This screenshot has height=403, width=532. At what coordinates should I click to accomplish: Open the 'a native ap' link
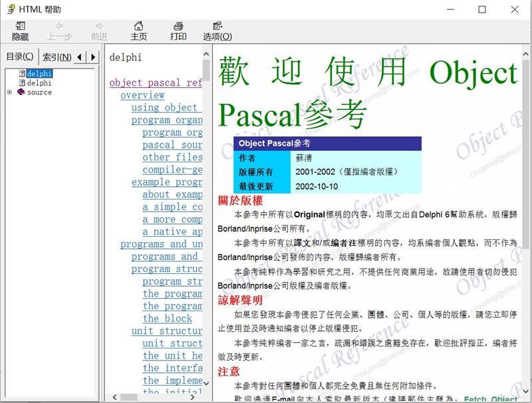click(172, 231)
